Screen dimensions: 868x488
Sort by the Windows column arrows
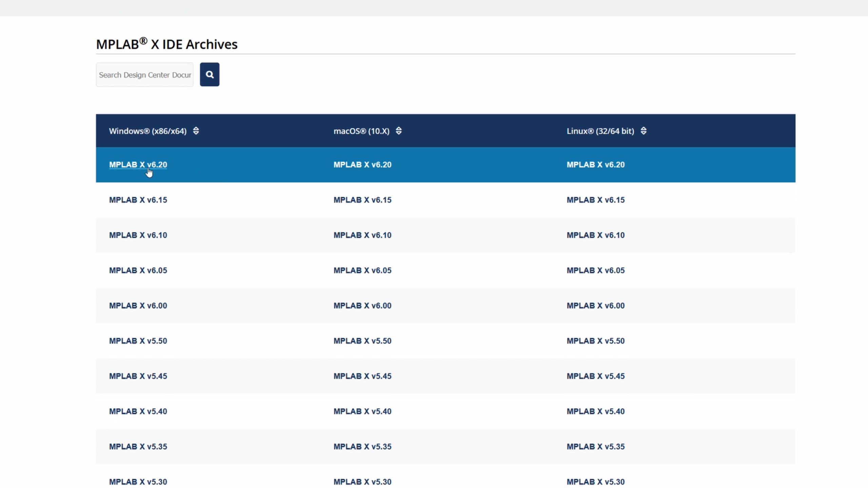click(196, 131)
